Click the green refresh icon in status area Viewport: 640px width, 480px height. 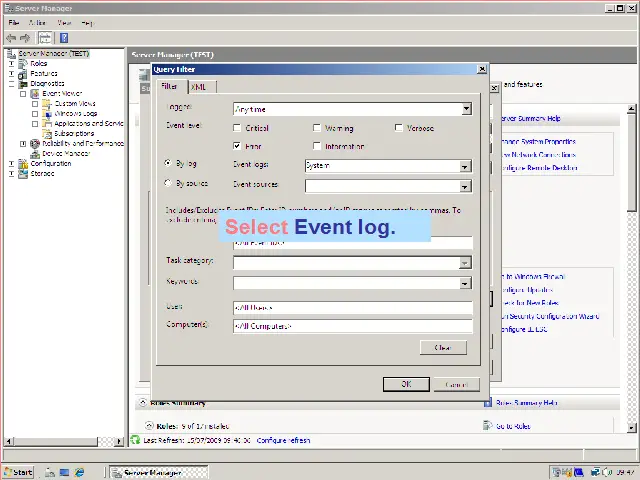click(135, 440)
